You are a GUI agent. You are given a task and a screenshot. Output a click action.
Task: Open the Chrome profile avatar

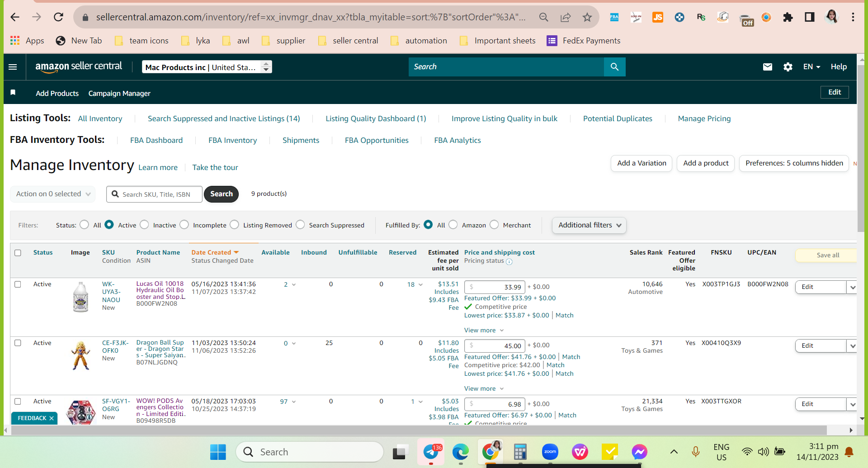[x=831, y=17]
